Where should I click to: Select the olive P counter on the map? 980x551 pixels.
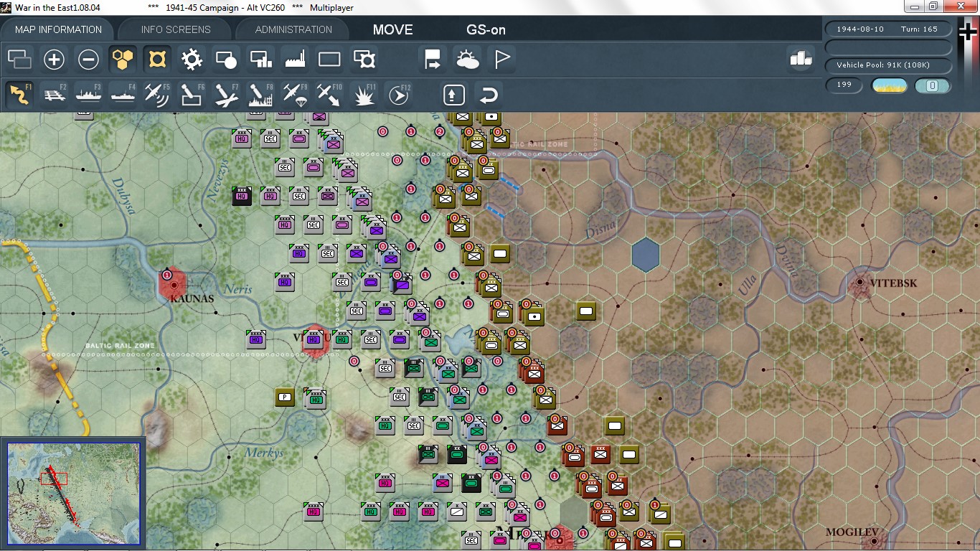(285, 397)
